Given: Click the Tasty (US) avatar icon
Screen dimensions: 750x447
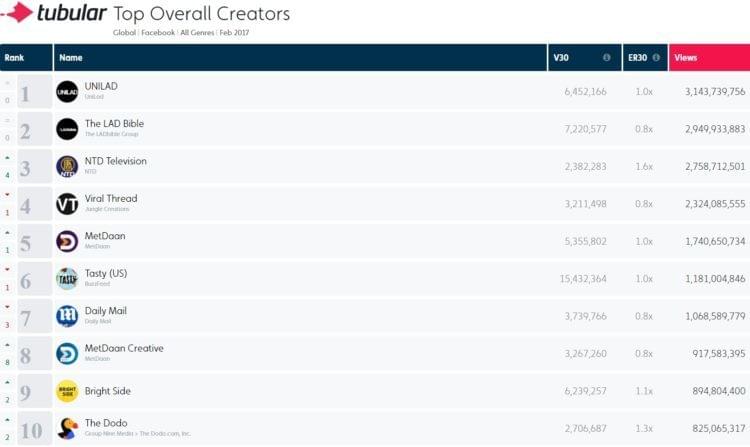Looking at the screenshot, I should pos(67,279).
